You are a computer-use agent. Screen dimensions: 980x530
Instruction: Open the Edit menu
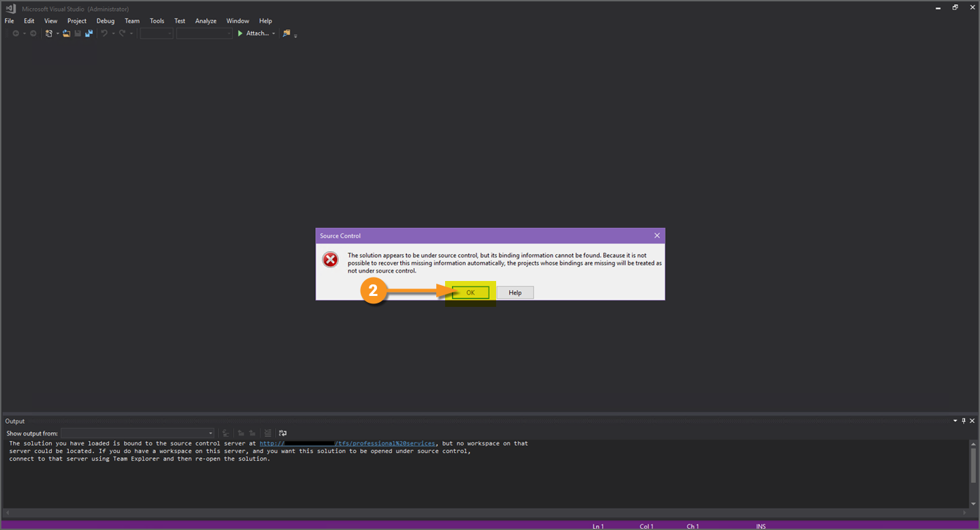coord(29,21)
